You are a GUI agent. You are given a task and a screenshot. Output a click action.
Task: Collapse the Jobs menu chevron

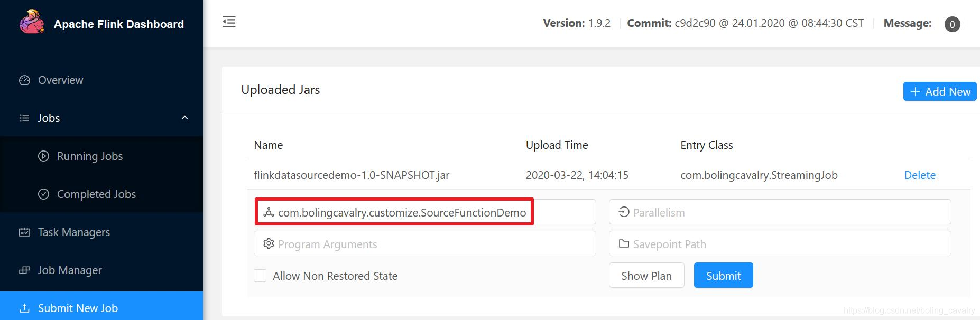(x=184, y=118)
